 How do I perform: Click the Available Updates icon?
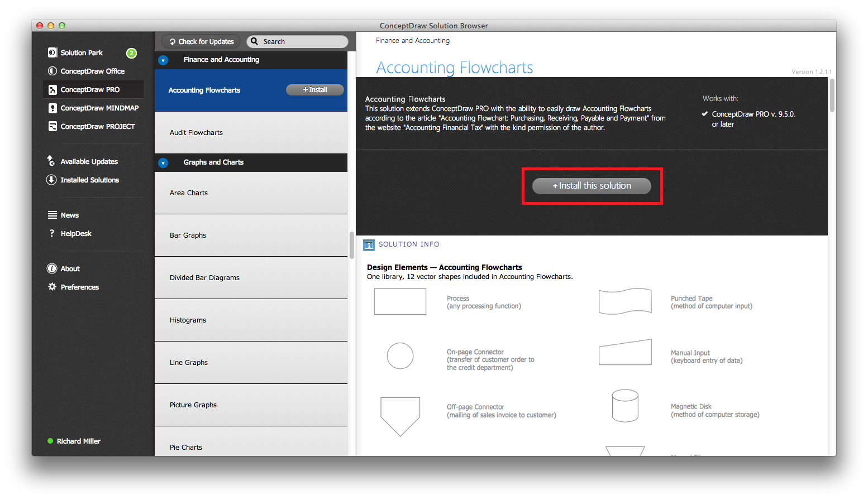[x=51, y=161]
